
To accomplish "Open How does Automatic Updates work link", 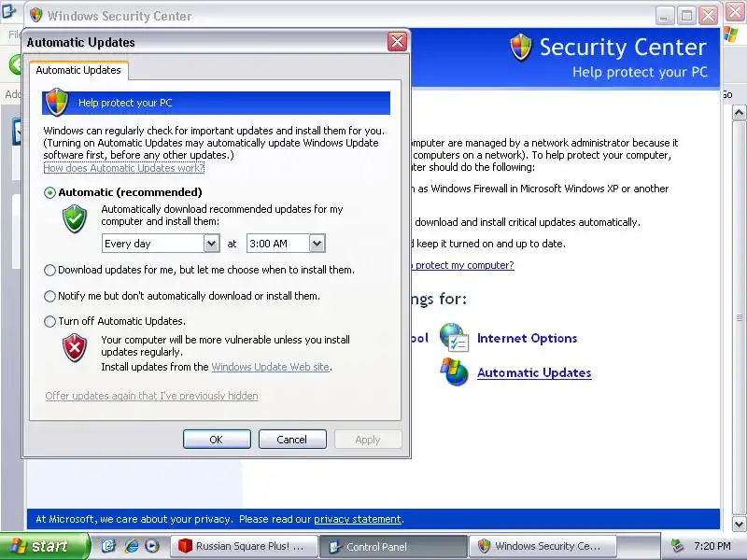I will click(124, 168).
